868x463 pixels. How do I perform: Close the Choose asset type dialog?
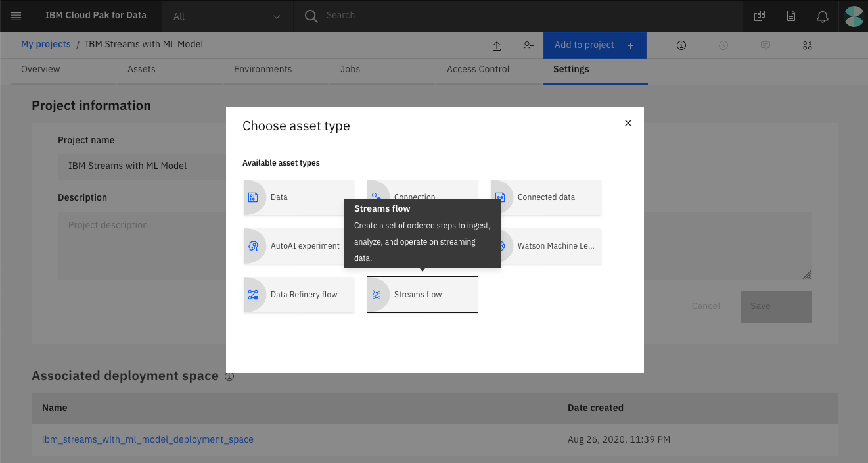pos(628,123)
